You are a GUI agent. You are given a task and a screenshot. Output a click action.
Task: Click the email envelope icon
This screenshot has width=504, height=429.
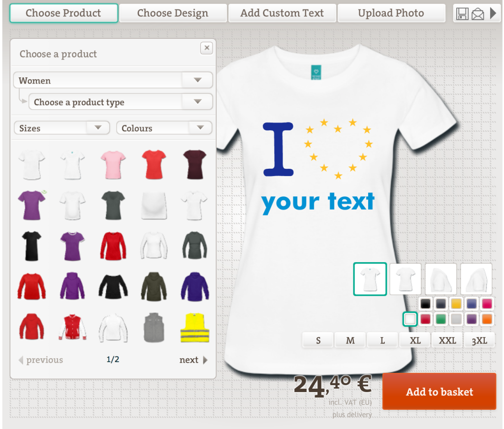tap(477, 14)
